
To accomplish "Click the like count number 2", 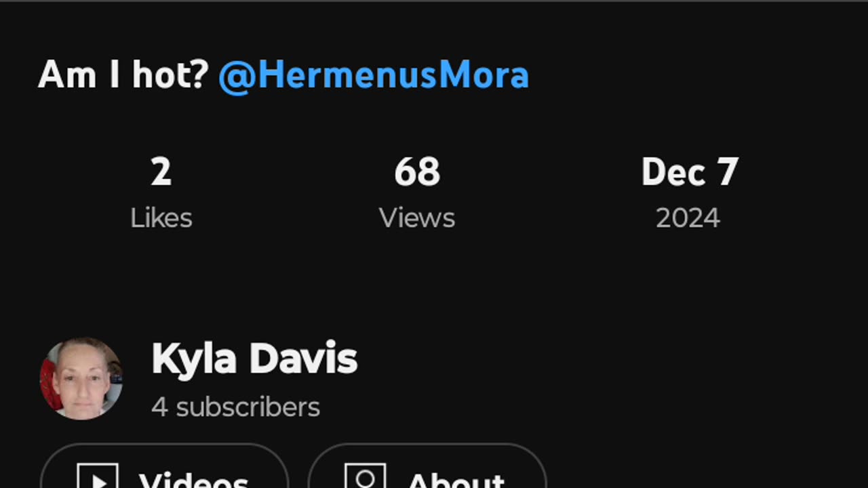I will [x=161, y=172].
